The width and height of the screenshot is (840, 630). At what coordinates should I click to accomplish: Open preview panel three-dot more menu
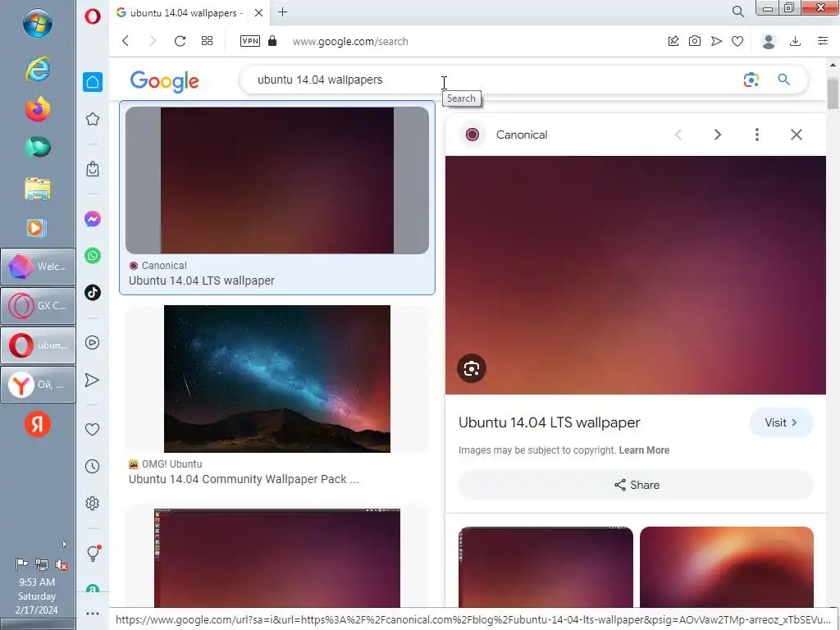pos(757,135)
